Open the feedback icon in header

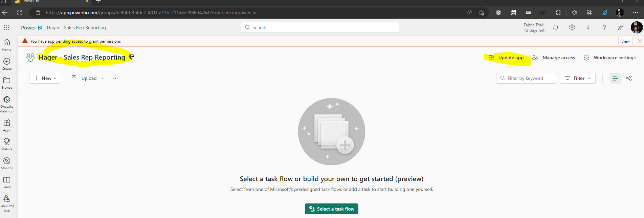coord(621,27)
